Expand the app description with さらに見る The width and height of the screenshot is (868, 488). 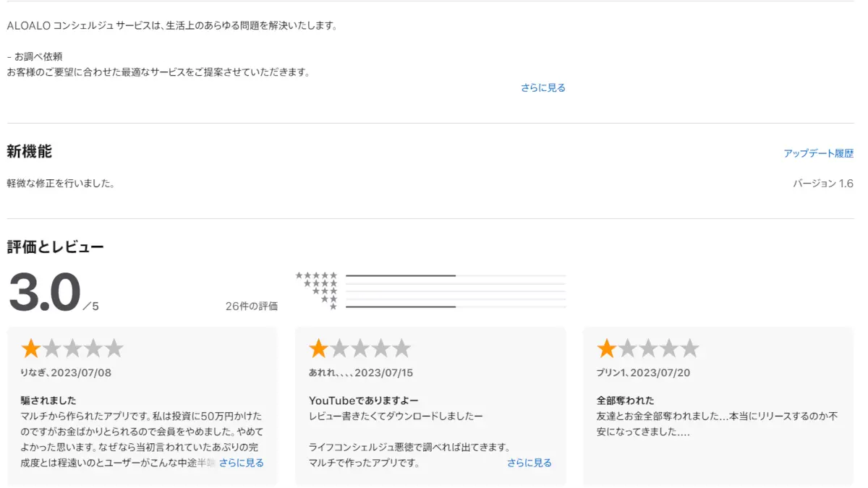click(542, 87)
